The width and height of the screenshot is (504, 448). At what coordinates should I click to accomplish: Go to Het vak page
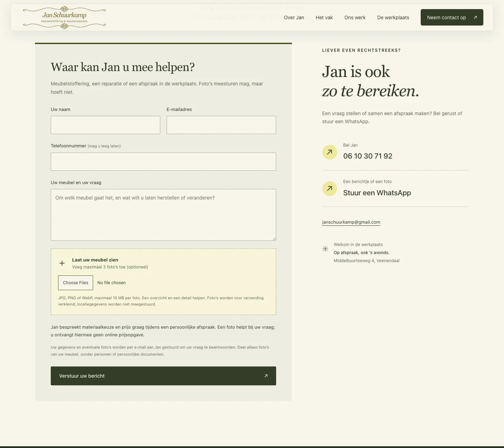pyautogui.click(x=324, y=17)
